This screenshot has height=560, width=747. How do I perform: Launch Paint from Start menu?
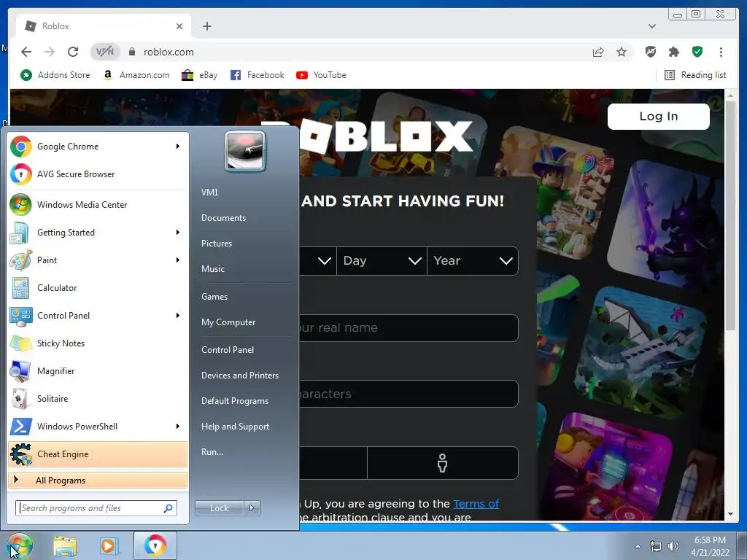pos(98,260)
